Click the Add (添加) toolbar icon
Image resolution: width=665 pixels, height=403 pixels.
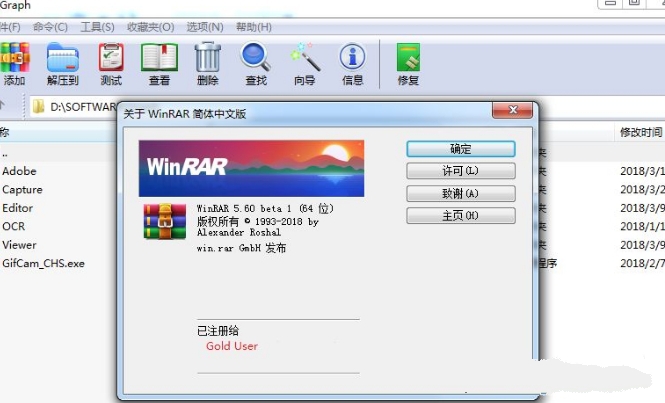point(14,64)
